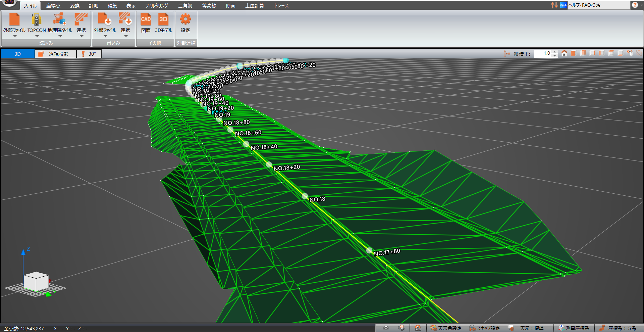Viewport: 644px width, 332px height.
Task: Open the 座標系：5系 coordinate system selector
Action: [618, 328]
